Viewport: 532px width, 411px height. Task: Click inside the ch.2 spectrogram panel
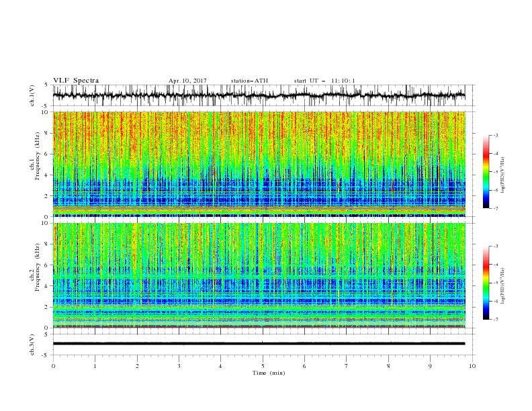coord(259,275)
